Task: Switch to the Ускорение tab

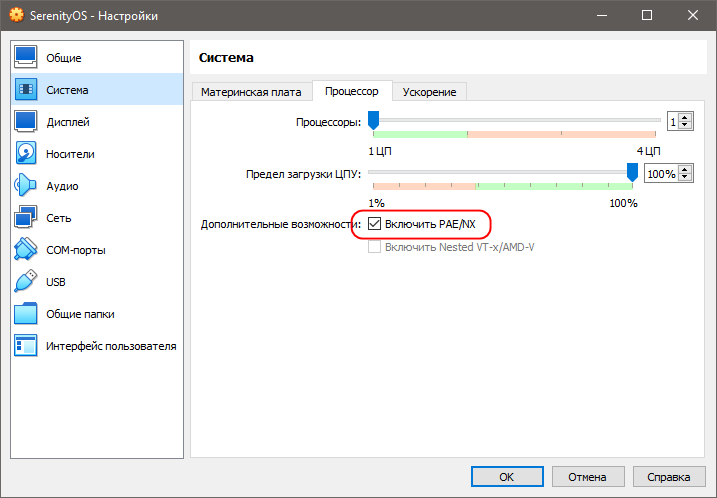Action: click(429, 92)
